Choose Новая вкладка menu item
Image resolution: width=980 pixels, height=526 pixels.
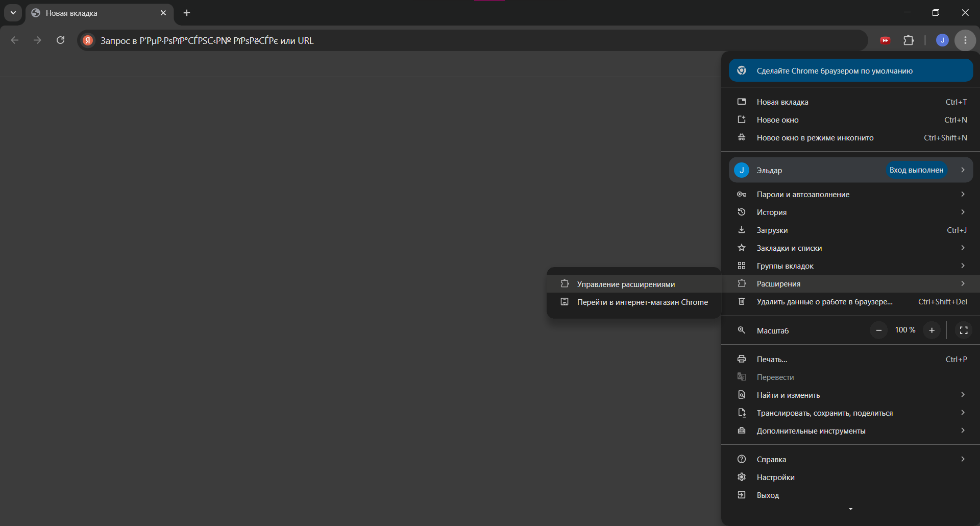[x=851, y=102]
